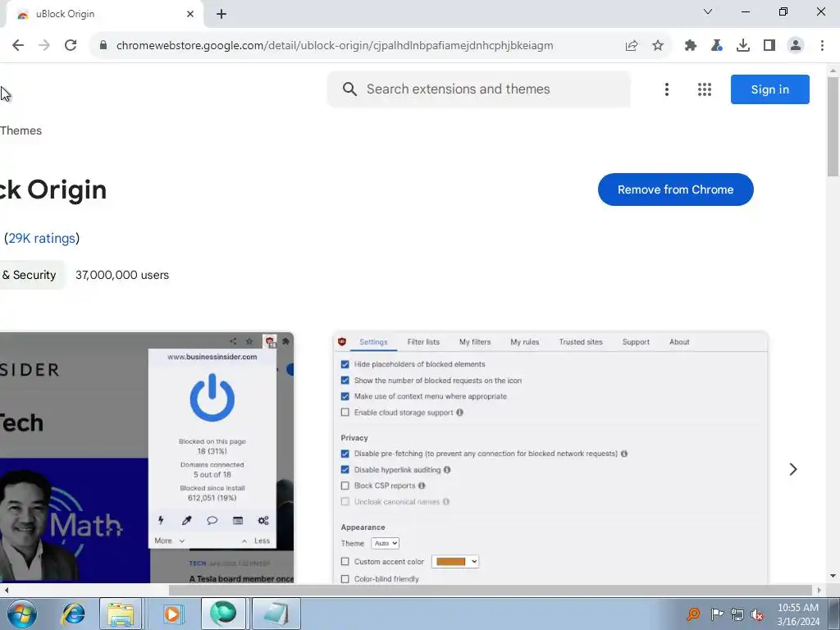This screenshot has width=840, height=630.
Task: Click the horizontal scrollbar thumb
Action: point(491,590)
